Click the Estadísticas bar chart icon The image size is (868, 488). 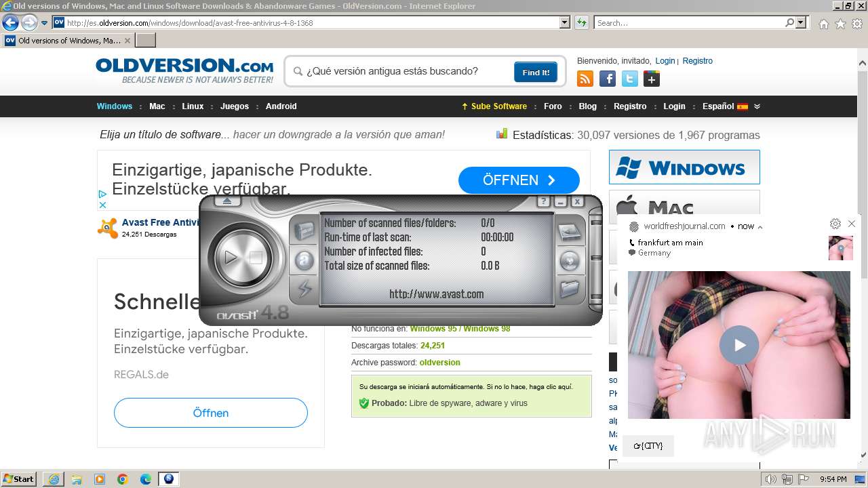[x=502, y=134]
